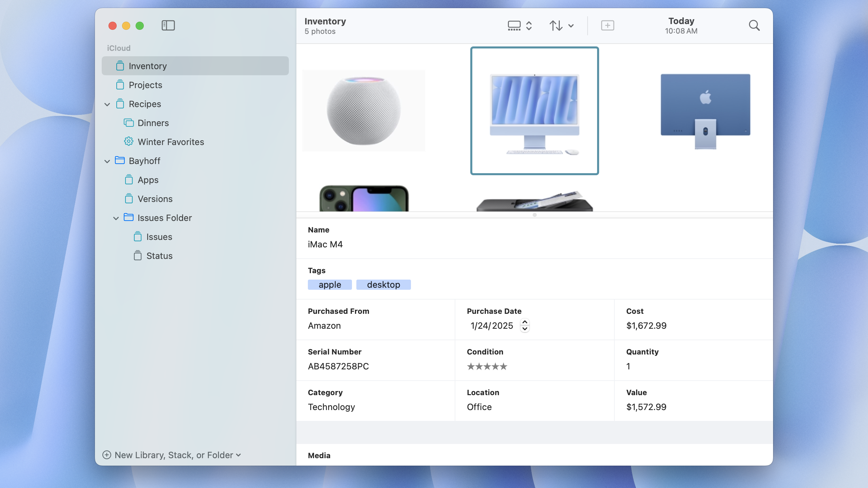Edit the Cost field $1,672.99
The width and height of the screenshot is (868, 488).
[x=646, y=326]
